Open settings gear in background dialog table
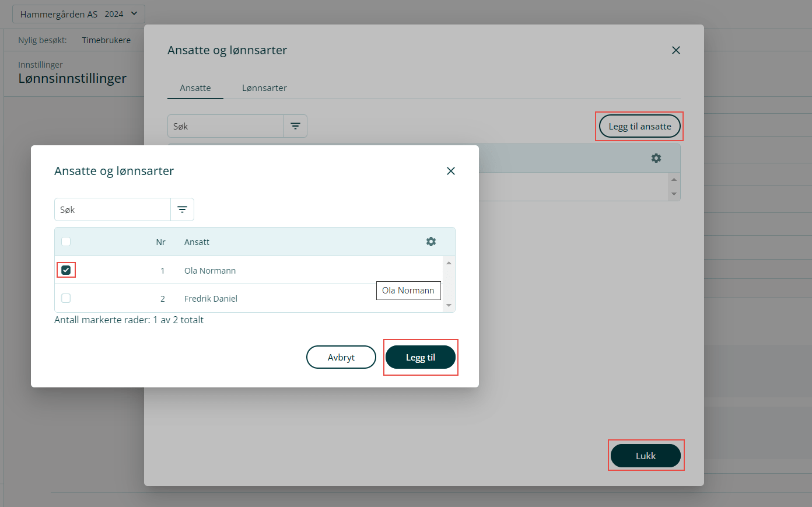The image size is (812, 507). 656,158
